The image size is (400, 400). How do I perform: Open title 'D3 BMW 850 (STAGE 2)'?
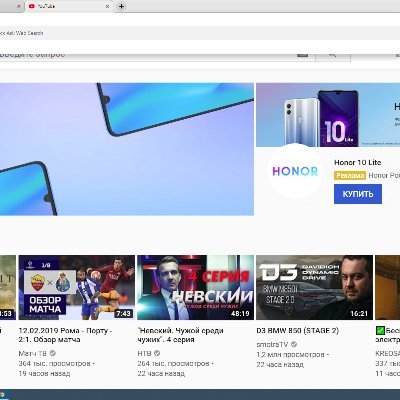[x=297, y=331]
